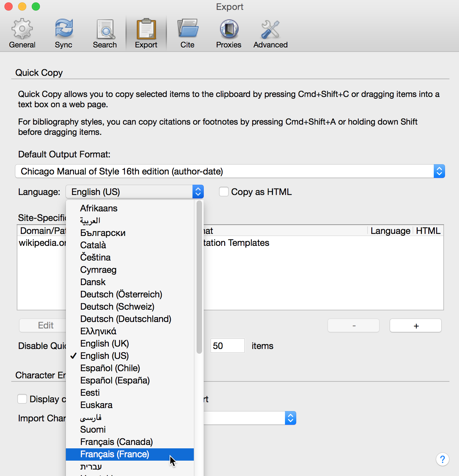Viewport: 459px width, 476px height.
Task: Select Français (France) from the language list
Action: click(115, 454)
